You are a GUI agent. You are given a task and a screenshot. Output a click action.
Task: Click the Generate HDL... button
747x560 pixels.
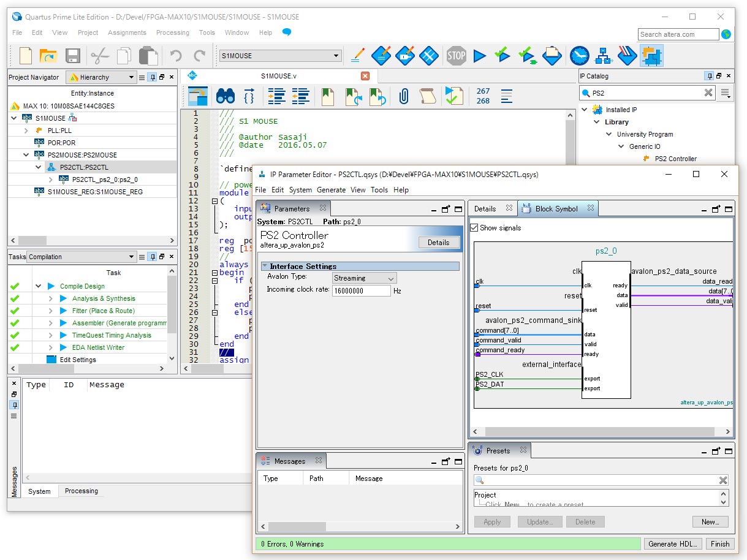[x=672, y=543]
